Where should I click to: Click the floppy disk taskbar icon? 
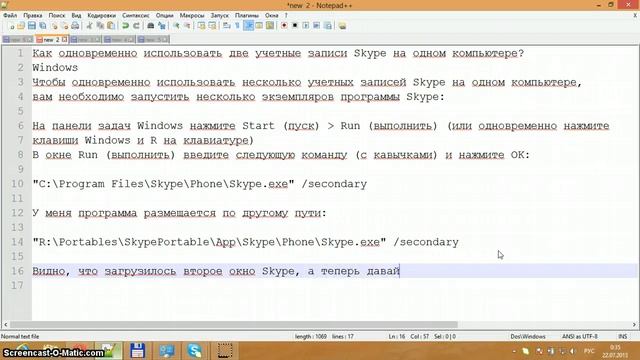[x=137, y=351]
